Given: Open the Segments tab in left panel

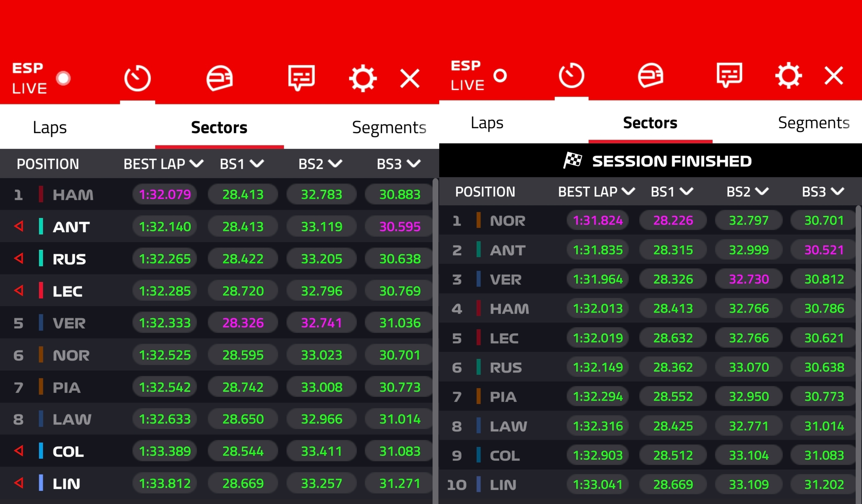Looking at the screenshot, I should (x=389, y=128).
